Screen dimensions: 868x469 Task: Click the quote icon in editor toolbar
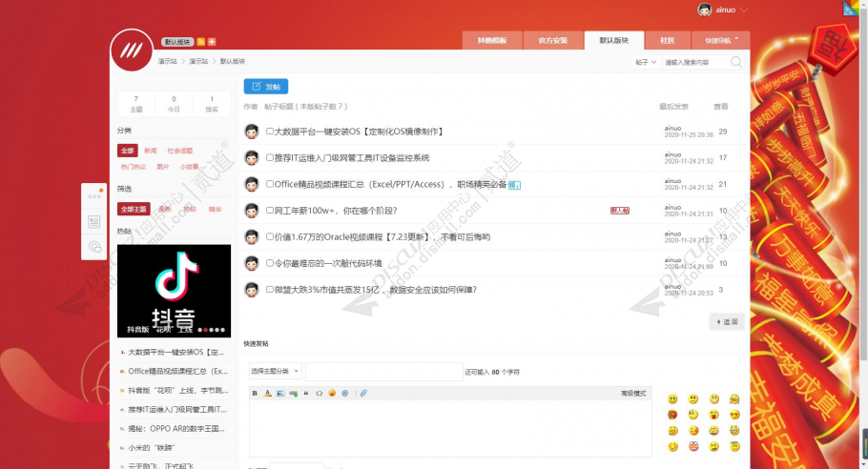[x=306, y=394]
